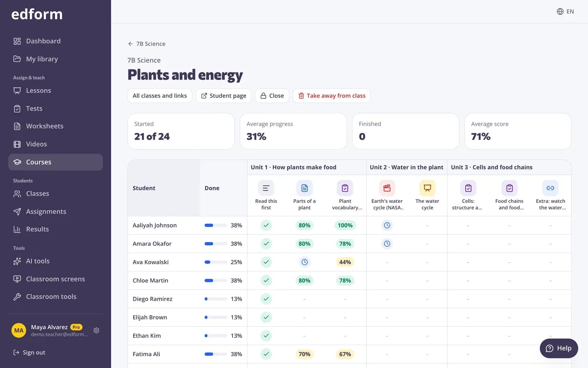Open the Parts of a plant worksheet icon
Viewport: 588px width, 368px height.
pyautogui.click(x=304, y=188)
